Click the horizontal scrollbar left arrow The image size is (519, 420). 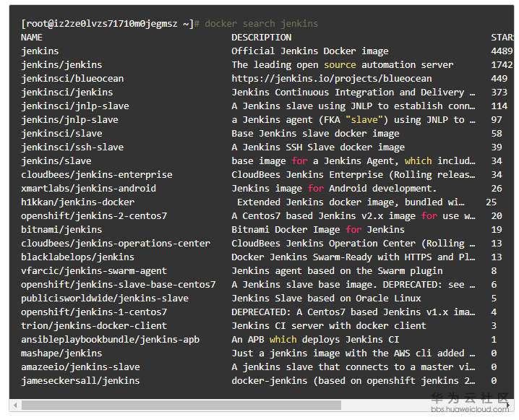(14, 405)
